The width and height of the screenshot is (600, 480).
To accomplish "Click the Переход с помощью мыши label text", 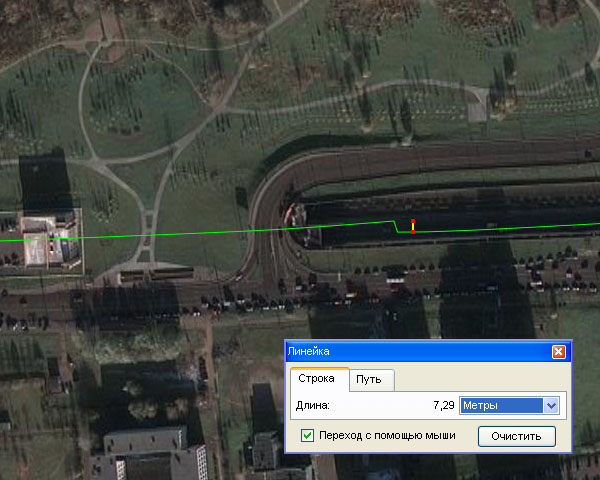I will [x=387, y=436].
